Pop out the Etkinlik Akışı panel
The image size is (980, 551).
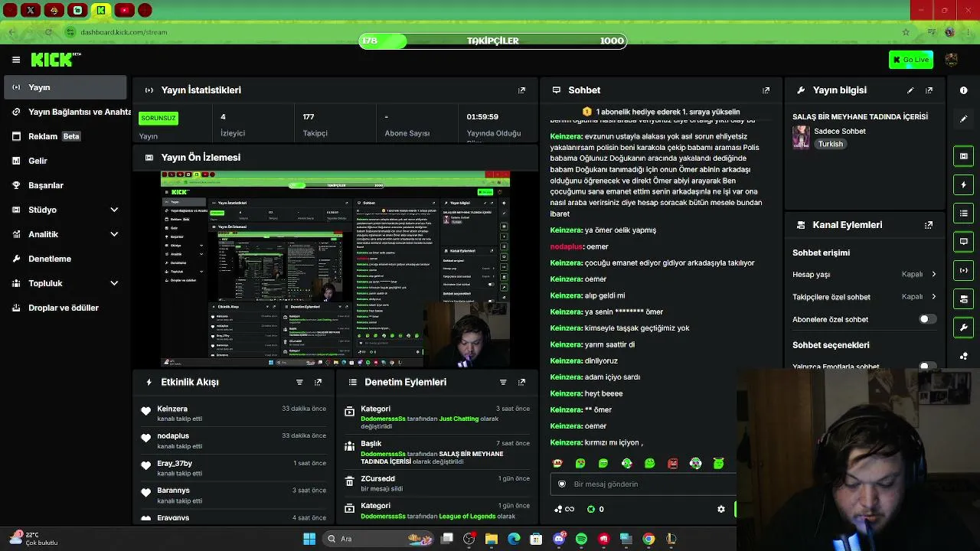pyautogui.click(x=318, y=382)
